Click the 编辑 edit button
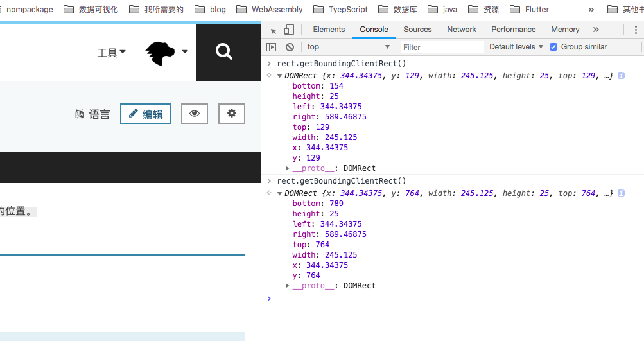Viewport: 644px width, 341px height. [146, 114]
